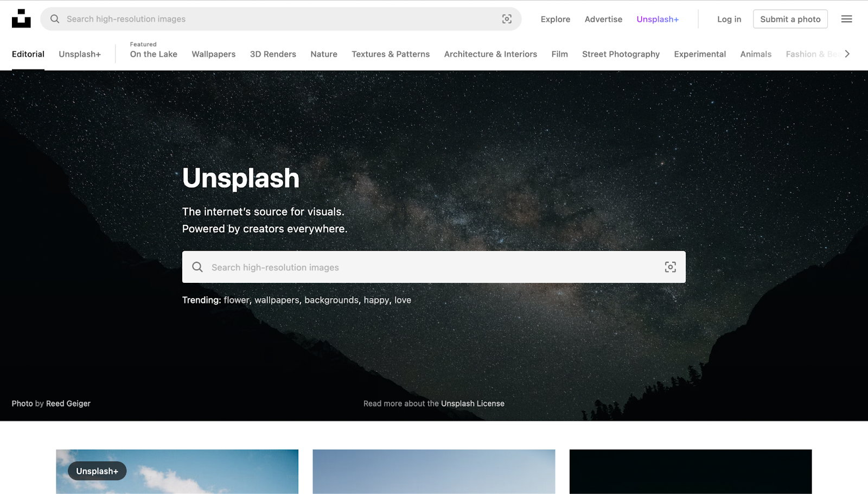This screenshot has height=494, width=868.
Task: Click trending term wallpapers
Action: [277, 300]
